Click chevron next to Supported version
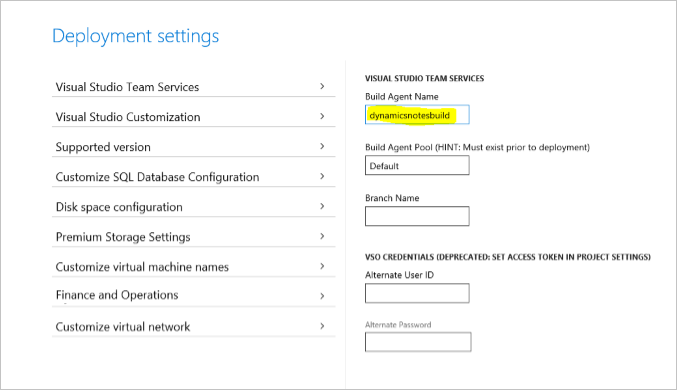Image resolution: width=677 pixels, height=390 pixels. pos(322,146)
